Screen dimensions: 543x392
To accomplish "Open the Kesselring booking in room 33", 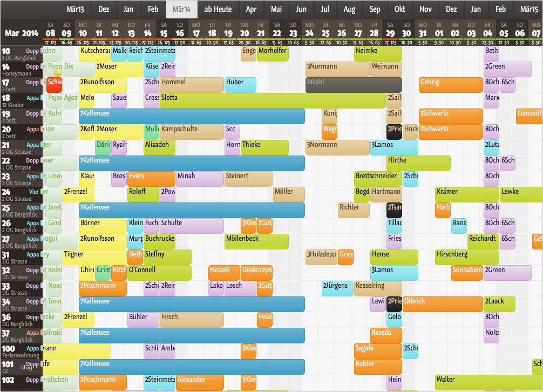I will [x=378, y=288].
